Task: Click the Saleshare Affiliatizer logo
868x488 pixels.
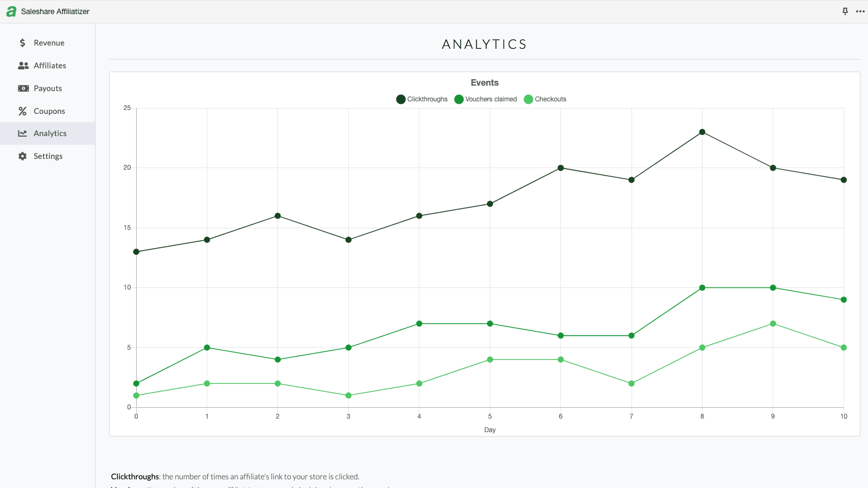Action: 48,11
